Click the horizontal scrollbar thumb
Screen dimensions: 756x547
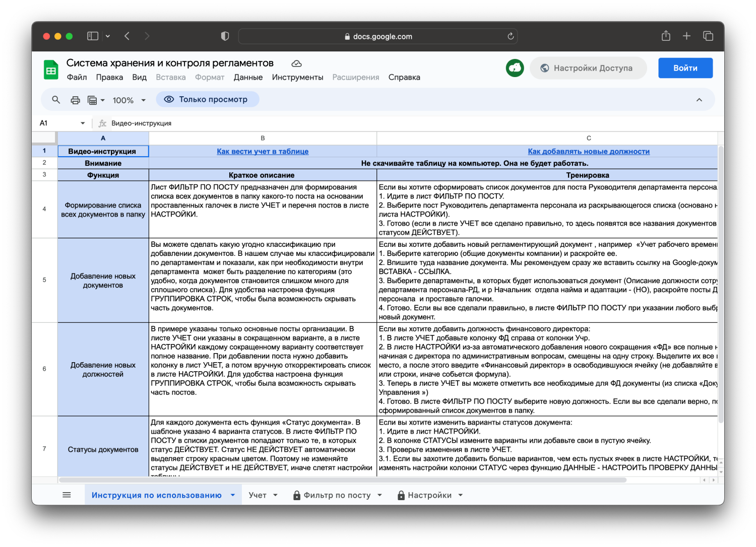coord(343,480)
